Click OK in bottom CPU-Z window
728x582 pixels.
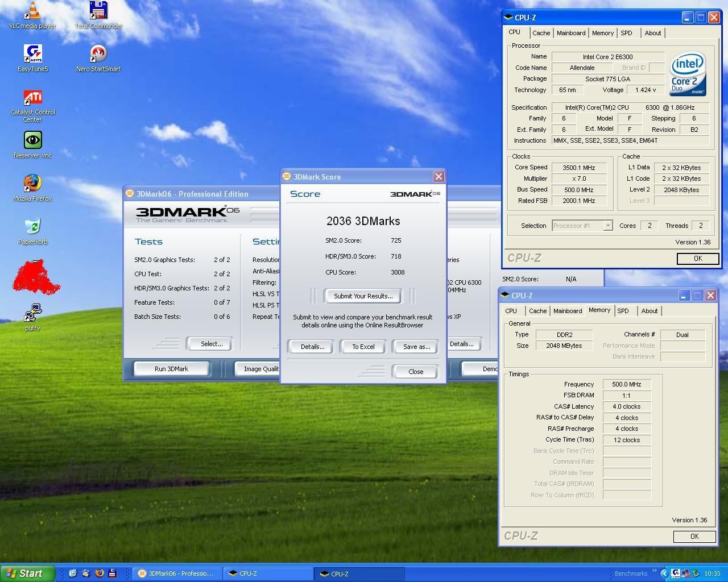694,537
